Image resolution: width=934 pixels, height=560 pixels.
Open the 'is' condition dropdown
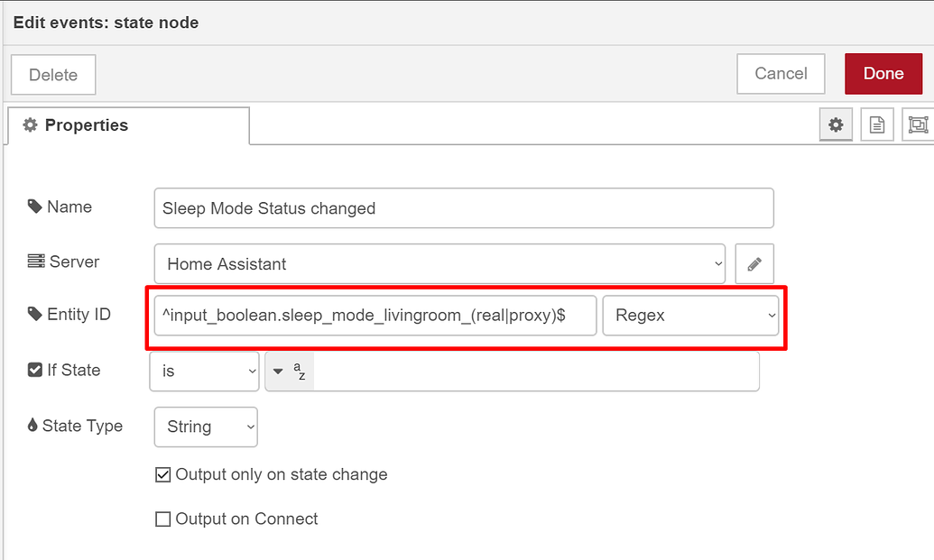(204, 370)
